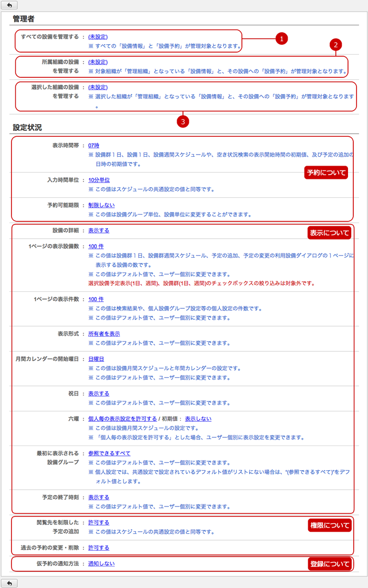This screenshot has width=368, height=588.
Task: Open (未設定) link for 選択した組織の設備を管理する
Action: click(98, 87)
